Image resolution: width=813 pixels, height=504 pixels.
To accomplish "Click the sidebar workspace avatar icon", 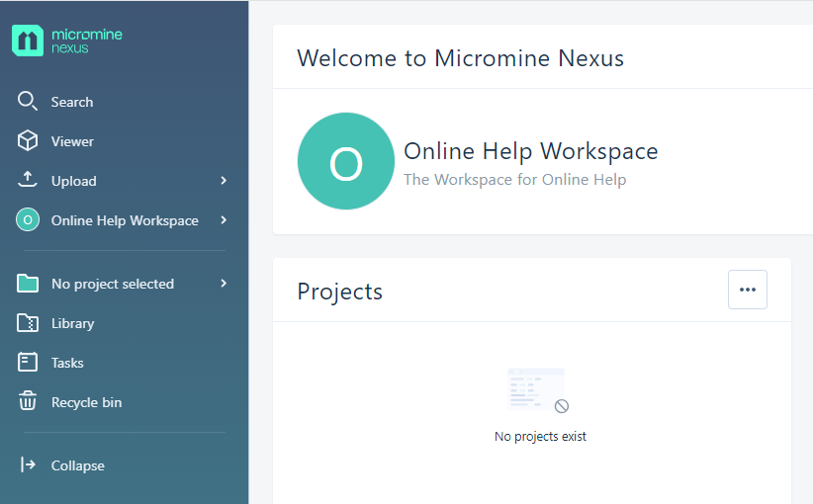I will 28,219.
